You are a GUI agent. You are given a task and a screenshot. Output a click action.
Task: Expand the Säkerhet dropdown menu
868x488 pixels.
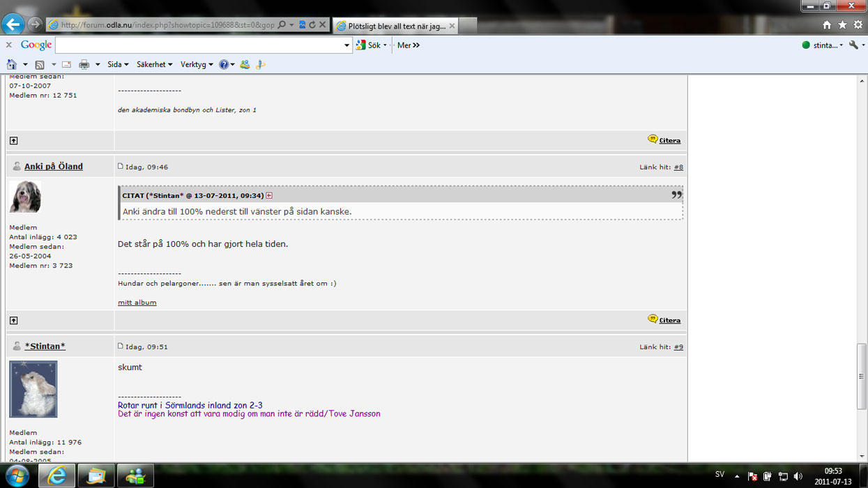tap(154, 65)
